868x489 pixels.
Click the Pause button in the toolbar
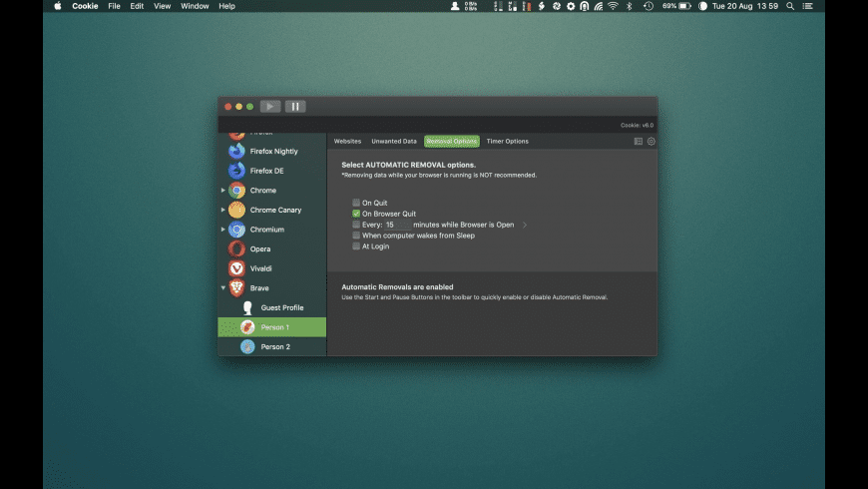tap(295, 107)
